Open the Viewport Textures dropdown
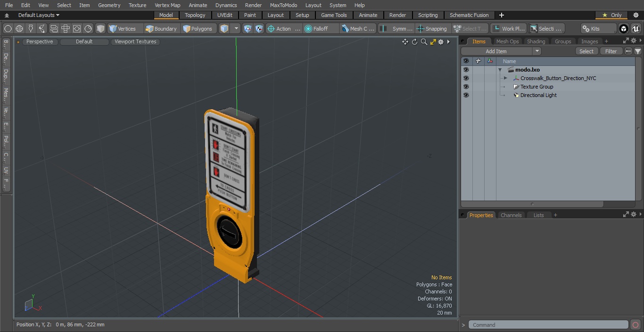 (x=135, y=41)
